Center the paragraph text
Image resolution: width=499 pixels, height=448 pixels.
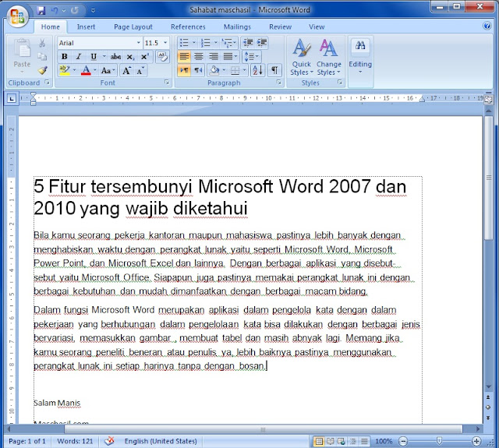[199, 57]
